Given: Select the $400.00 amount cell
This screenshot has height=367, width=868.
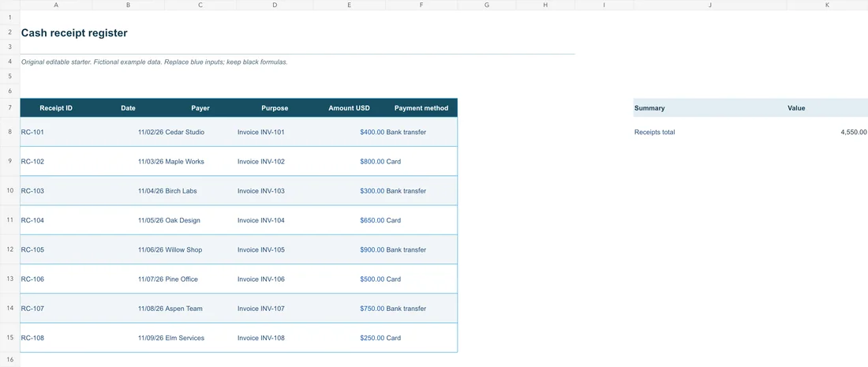Looking at the screenshot, I should click(349, 133).
